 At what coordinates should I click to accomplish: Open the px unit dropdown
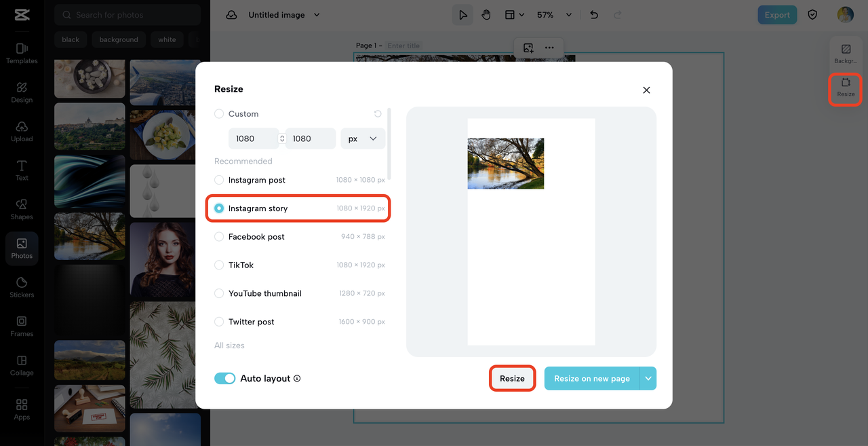point(363,138)
